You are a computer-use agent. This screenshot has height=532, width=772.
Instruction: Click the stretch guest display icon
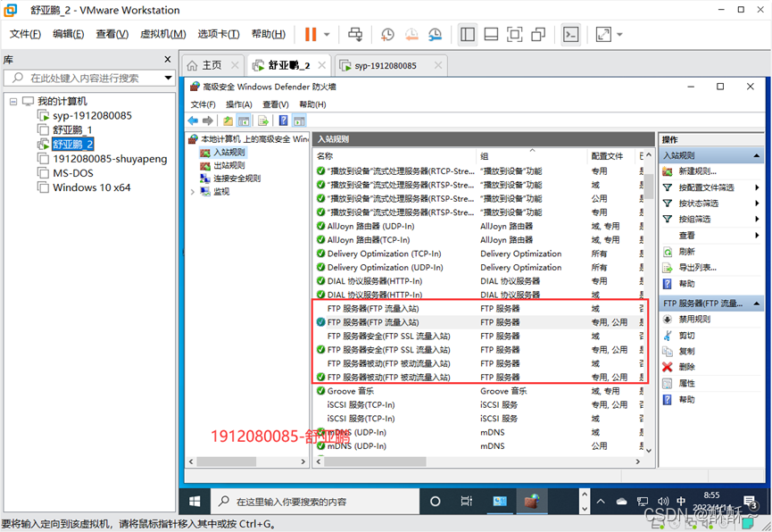pos(603,34)
